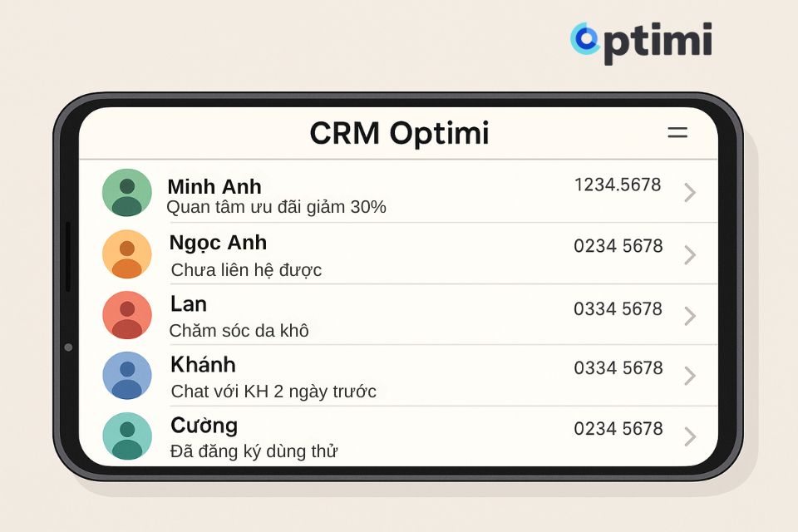This screenshot has height=532, width=798.
Task: Click Lan's phone number 0334 5678
Action: tap(618, 308)
